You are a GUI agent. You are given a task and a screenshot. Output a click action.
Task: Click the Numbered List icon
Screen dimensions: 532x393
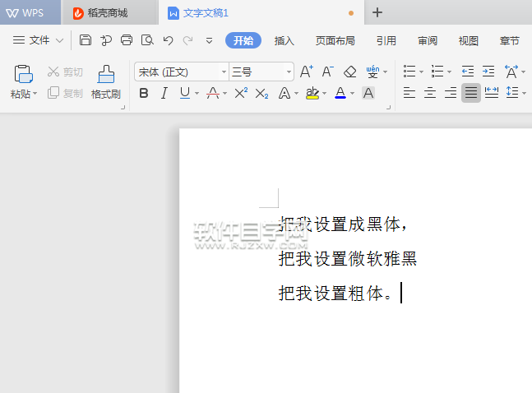pos(437,72)
